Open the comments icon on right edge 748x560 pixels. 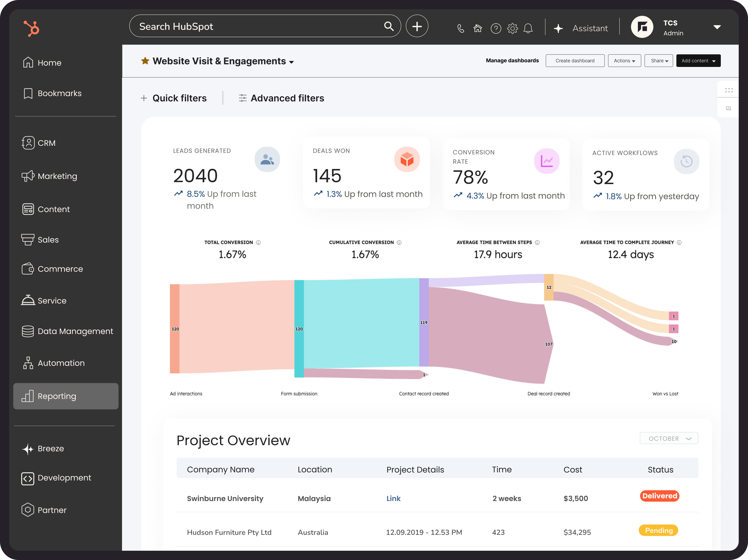[728, 109]
